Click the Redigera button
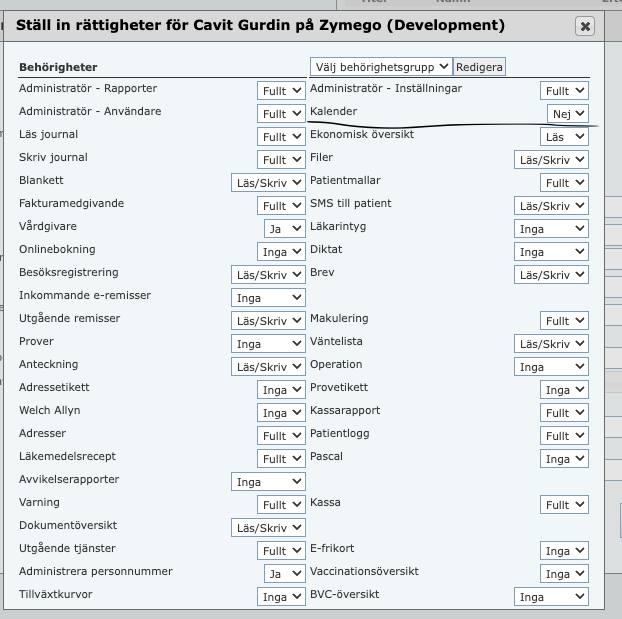This screenshot has height=619, width=622. pos(479,67)
